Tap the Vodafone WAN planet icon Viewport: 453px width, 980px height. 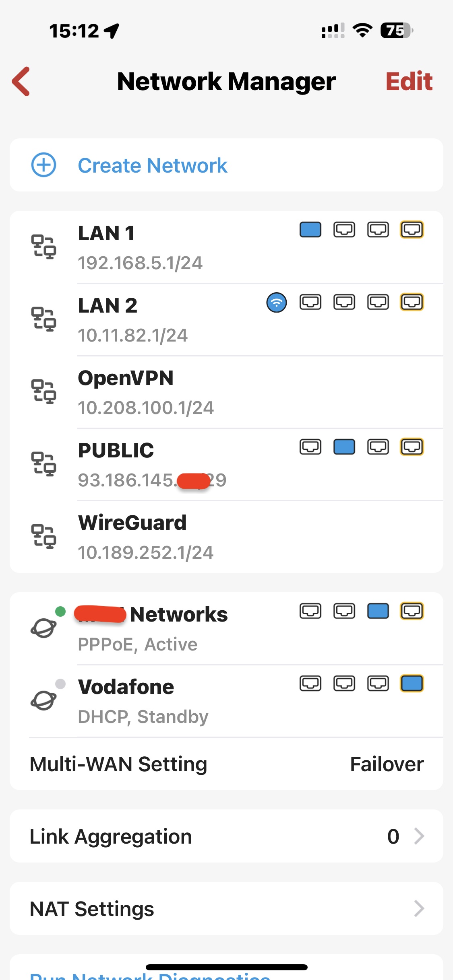pos(43,700)
